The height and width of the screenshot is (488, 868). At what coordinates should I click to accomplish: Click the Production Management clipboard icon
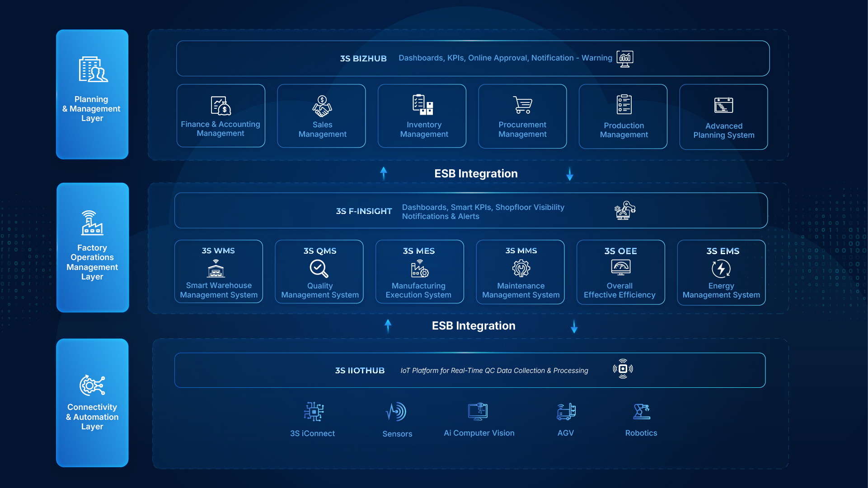(x=624, y=104)
